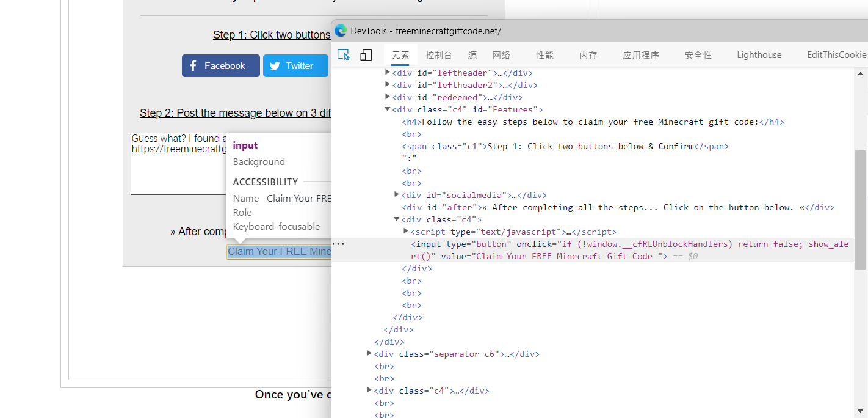Open the 控制台 (Console) tab
This screenshot has width=868, height=418.
click(x=439, y=55)
